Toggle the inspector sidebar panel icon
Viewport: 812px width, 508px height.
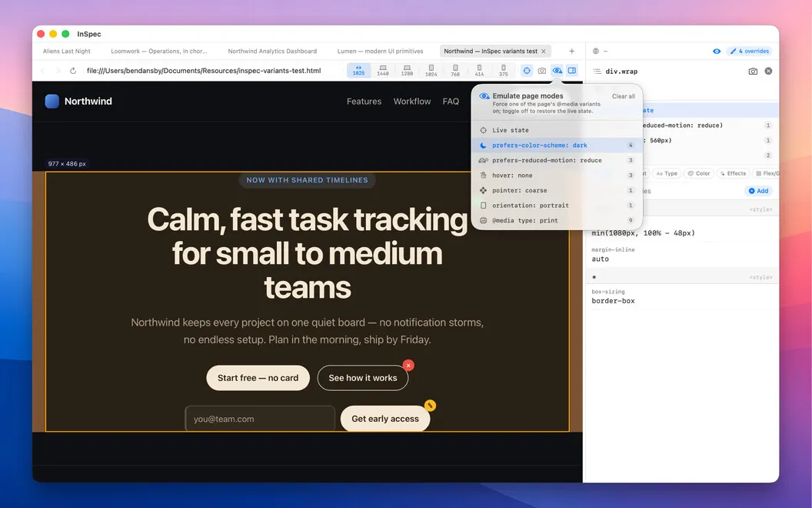[x=572, y=71]
